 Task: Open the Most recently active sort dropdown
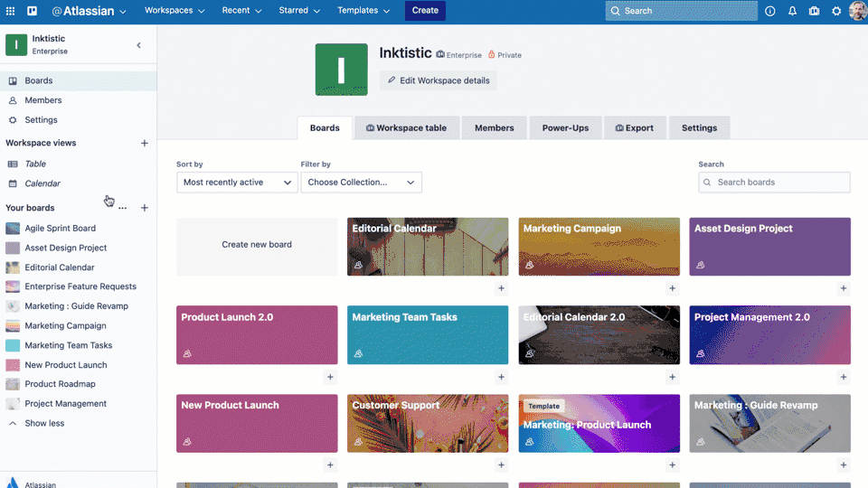(x=237, y=183)
